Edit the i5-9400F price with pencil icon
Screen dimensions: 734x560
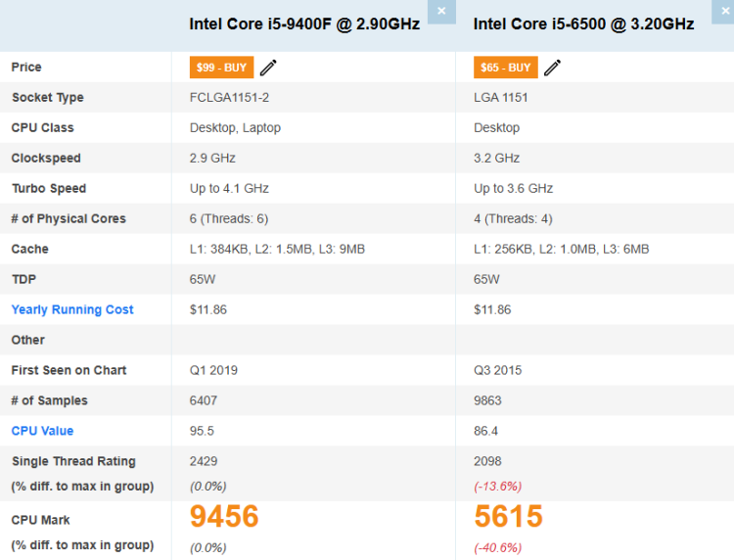tap(268, 68)
